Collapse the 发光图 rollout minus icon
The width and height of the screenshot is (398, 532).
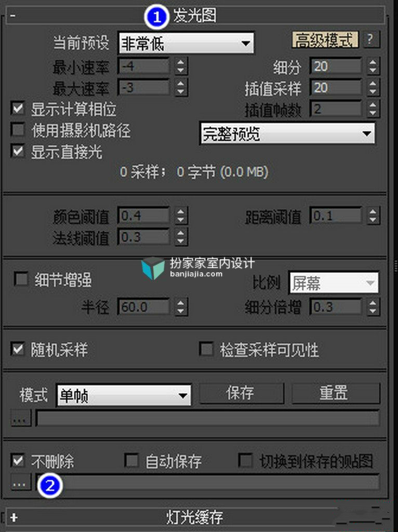(x=12, y=15)
